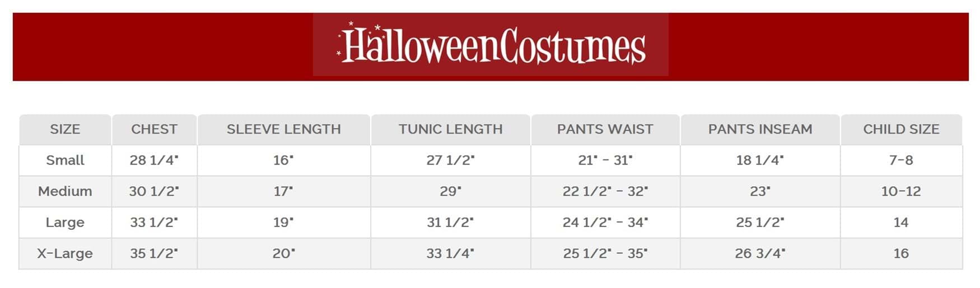Screen dimensions: 980x288
Task: Click the Large size row label
Action: click(65, 223)
